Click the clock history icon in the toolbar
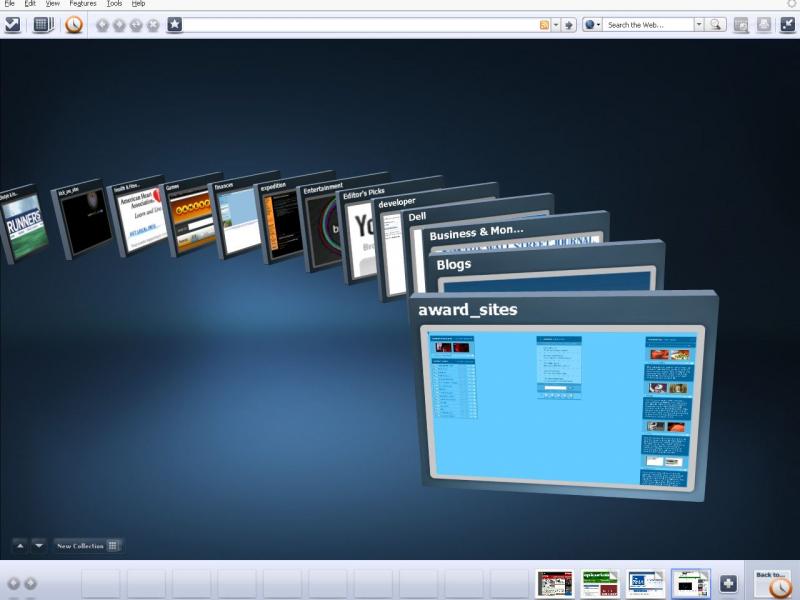This screenshot has height=600, width=800. pyautogui.click(x=74, y=24)
